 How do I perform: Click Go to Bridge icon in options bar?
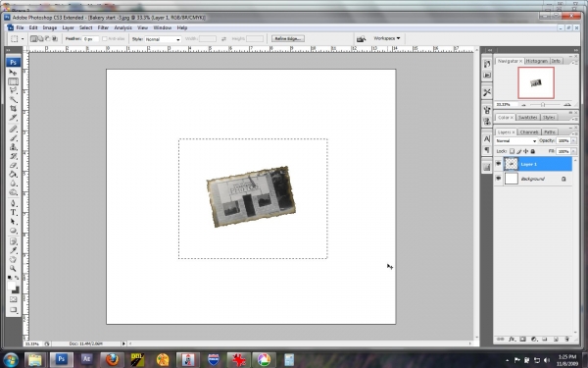tap(361, 38)
